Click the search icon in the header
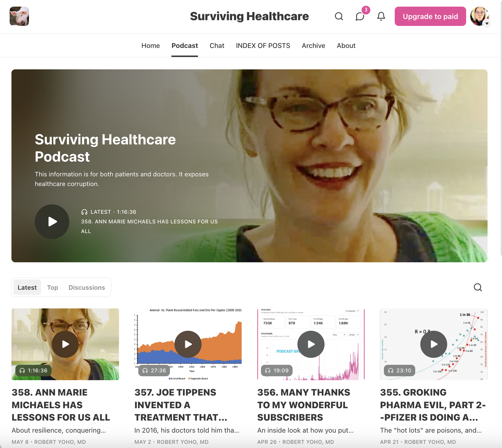This screenshot has width=502, height=448. 339,16
